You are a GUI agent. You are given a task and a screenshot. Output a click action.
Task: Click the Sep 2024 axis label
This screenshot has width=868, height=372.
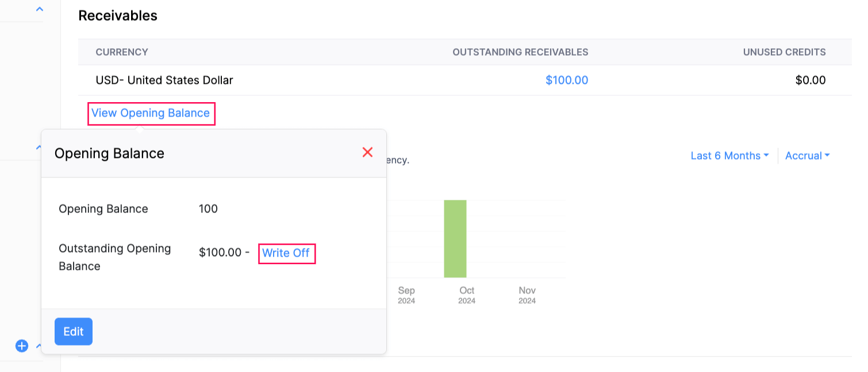(406, 294)
